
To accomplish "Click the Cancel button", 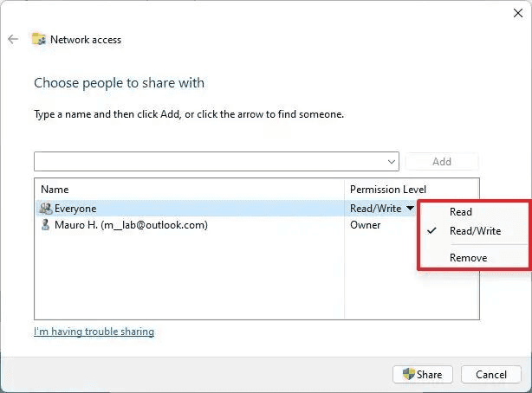I will click(490, 375).
